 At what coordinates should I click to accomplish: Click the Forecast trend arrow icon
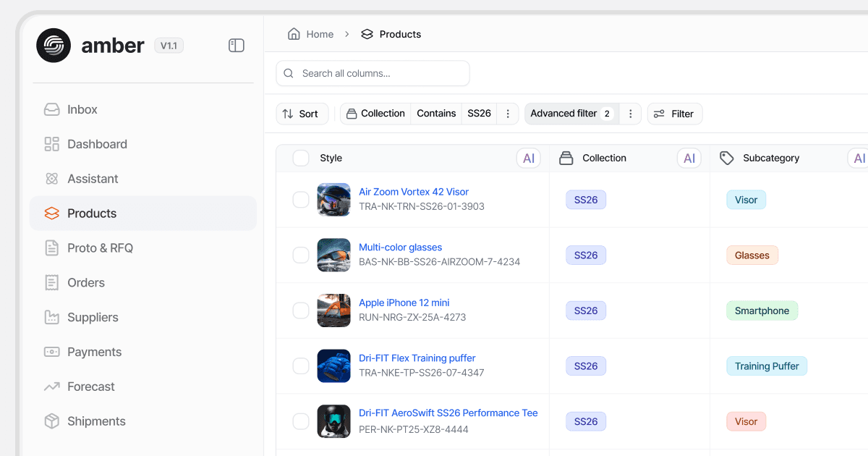(51, 387)
